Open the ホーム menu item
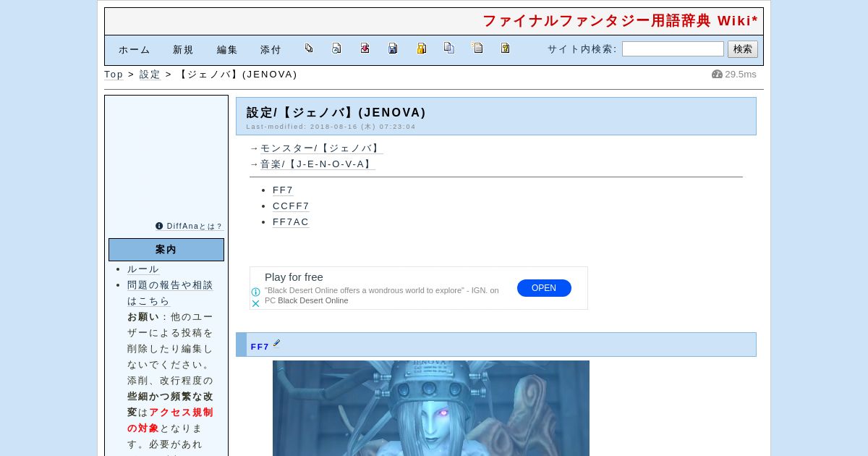This screenshot has width=868, height=456. click(x=135, y=50)
